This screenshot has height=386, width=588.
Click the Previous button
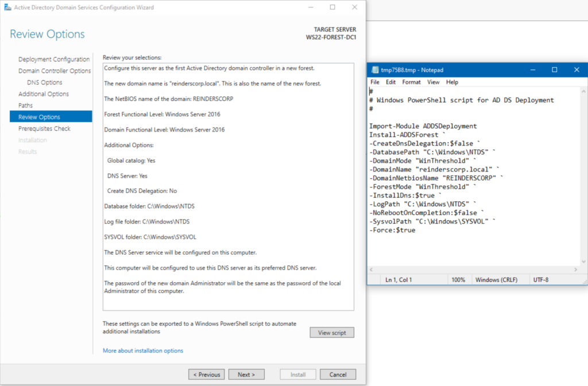(x=207, y=375)
